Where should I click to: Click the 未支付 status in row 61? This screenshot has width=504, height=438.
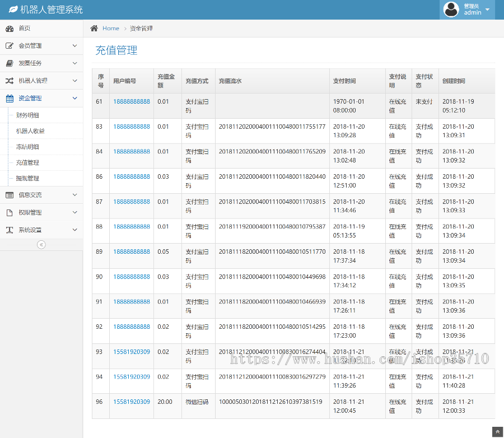pyautogui.click(x=424, y=101)
